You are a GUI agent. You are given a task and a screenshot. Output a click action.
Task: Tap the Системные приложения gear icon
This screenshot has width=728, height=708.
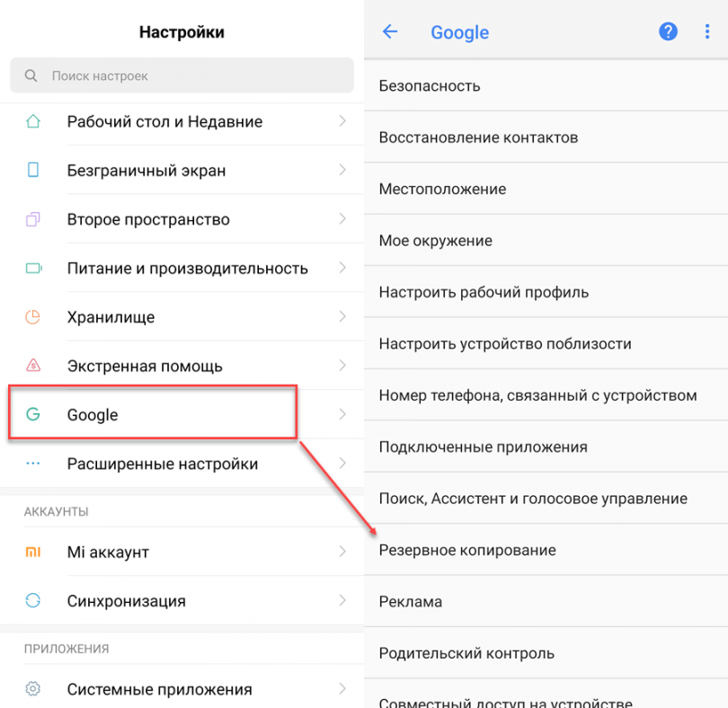tap(33, 689)
